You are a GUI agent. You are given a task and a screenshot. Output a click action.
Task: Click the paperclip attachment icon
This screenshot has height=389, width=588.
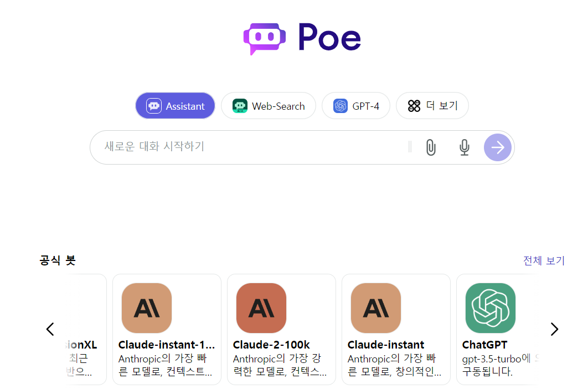coord(431,147)
